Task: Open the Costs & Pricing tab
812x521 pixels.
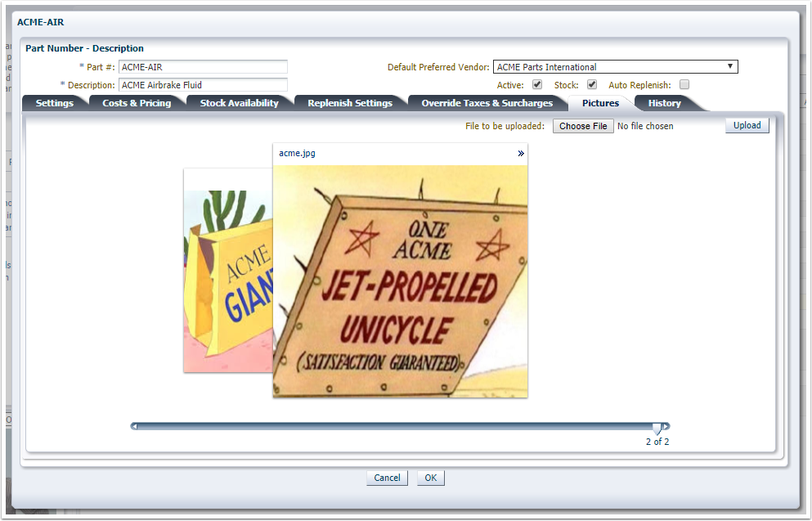Action: click(x=137, y=103)
